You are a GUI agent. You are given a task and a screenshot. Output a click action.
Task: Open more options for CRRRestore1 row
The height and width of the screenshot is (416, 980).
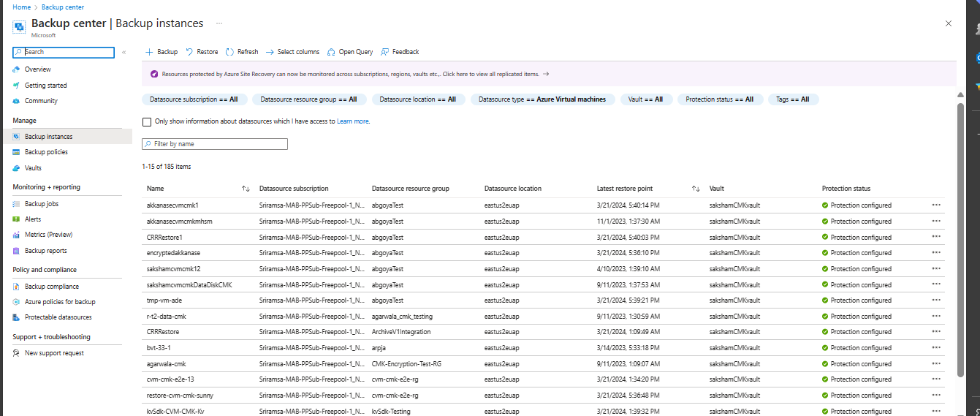(x=936, y=237)
